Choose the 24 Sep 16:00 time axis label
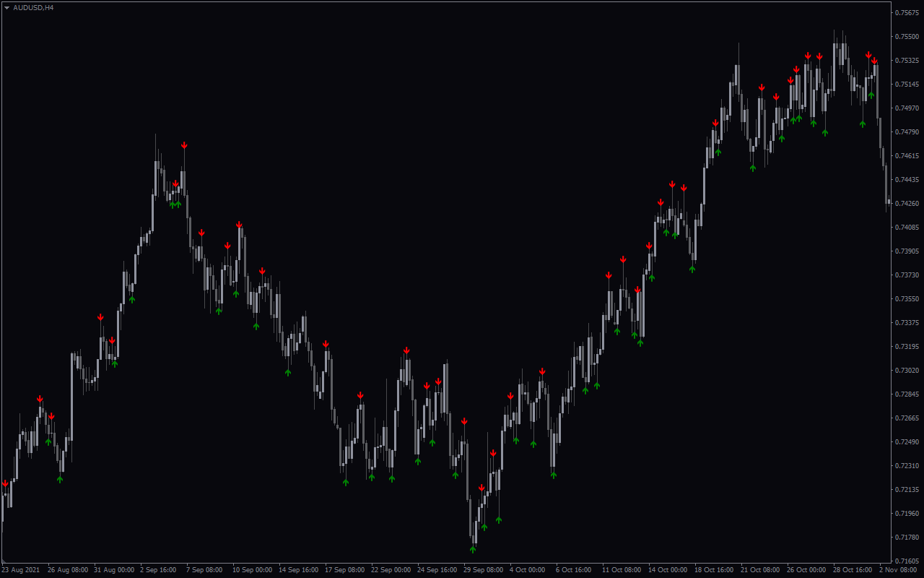924x578 pixels. [437, 569]
